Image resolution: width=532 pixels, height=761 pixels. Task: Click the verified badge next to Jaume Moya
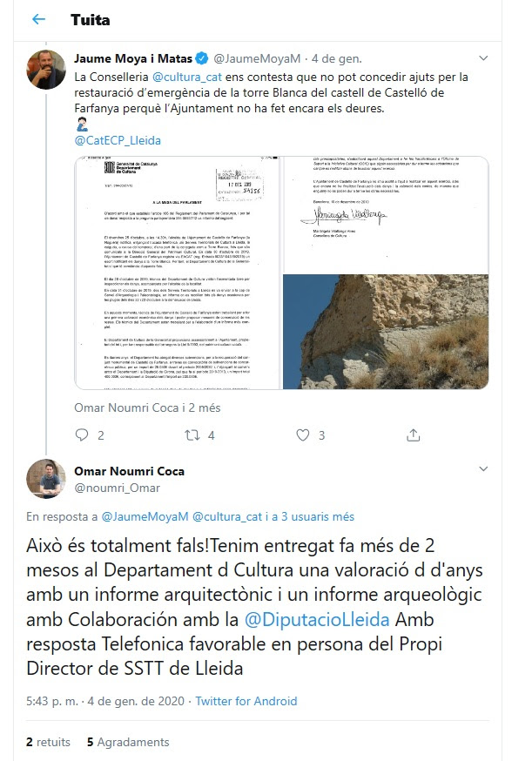(202, 58)
